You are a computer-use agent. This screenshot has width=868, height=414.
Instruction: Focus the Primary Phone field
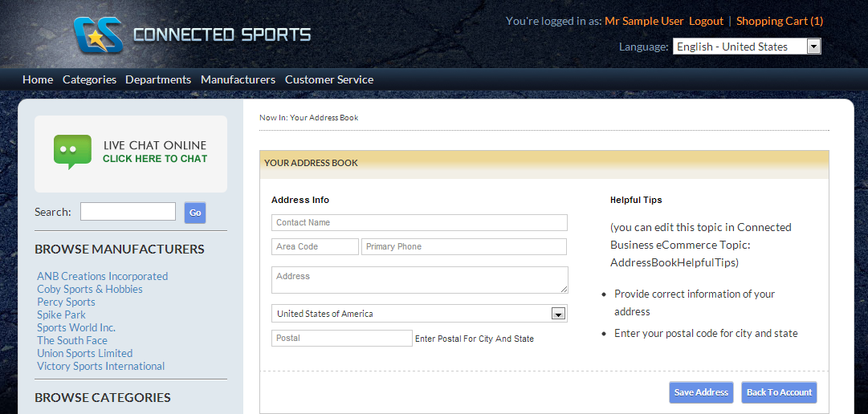coord(463,246)
